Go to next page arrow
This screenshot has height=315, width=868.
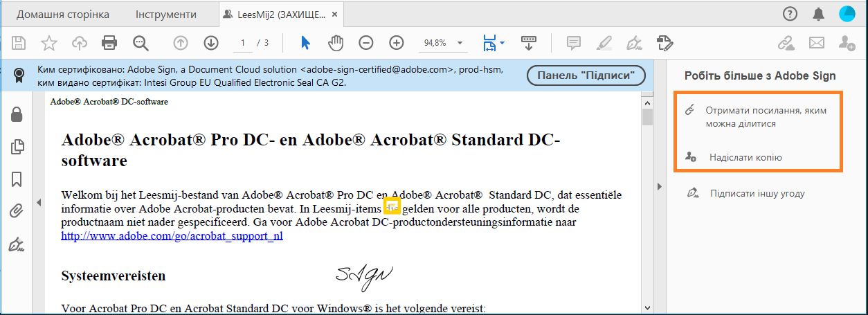click(211, 43)
